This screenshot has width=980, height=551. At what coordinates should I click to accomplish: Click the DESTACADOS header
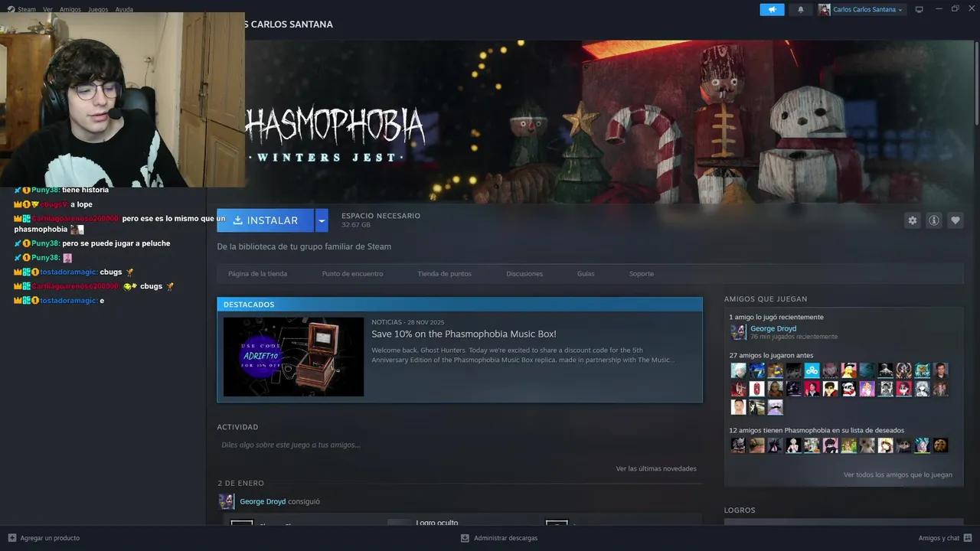point(249,305)
